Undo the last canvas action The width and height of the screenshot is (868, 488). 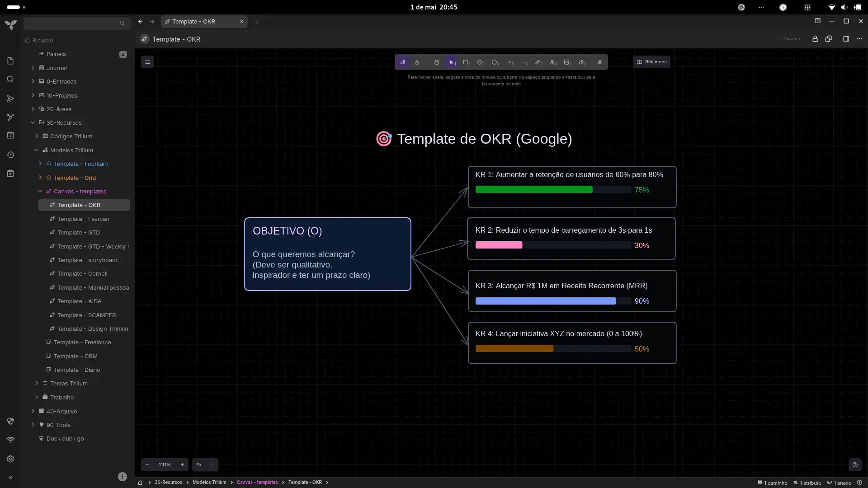198,465
